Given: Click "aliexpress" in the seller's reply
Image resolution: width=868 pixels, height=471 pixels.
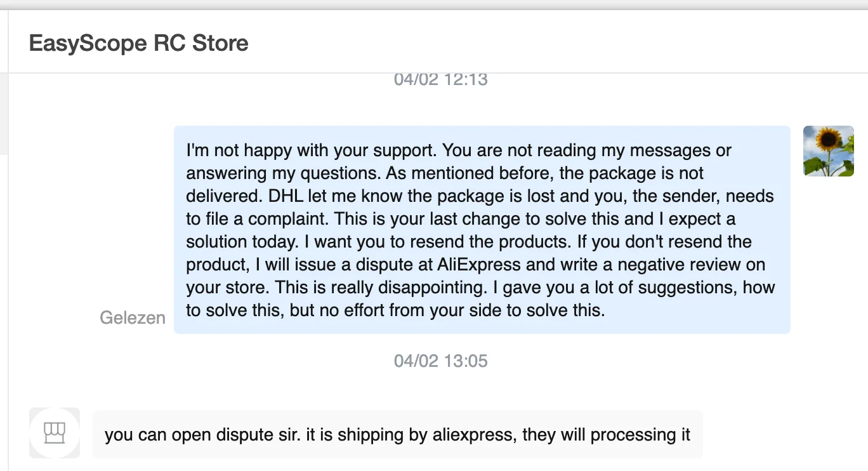Looking at the screenshot, I should click(x=475, y=435).
